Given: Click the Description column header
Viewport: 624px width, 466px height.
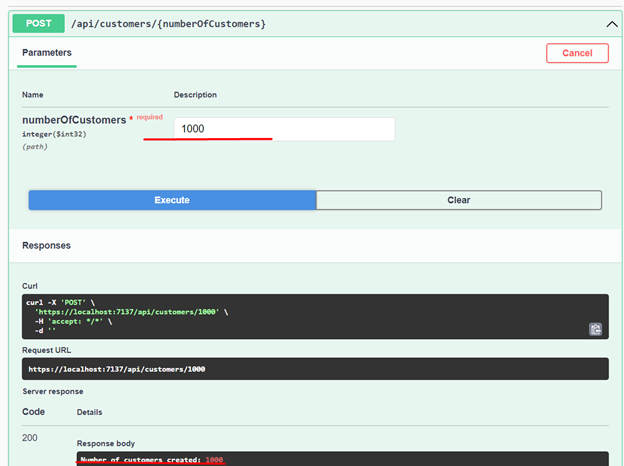Looking at the screenshot, I should coord(195,95).
